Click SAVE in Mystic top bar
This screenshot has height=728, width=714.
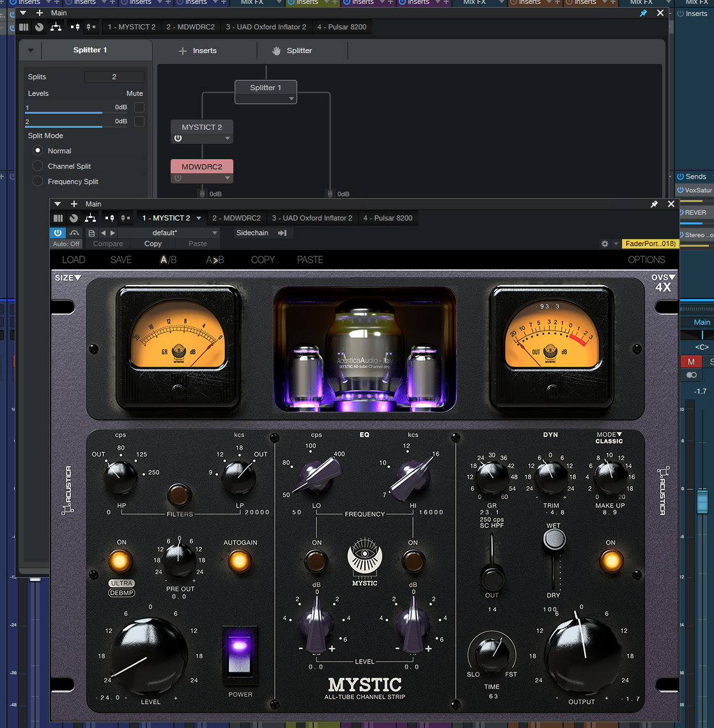[x=121, y=260]
